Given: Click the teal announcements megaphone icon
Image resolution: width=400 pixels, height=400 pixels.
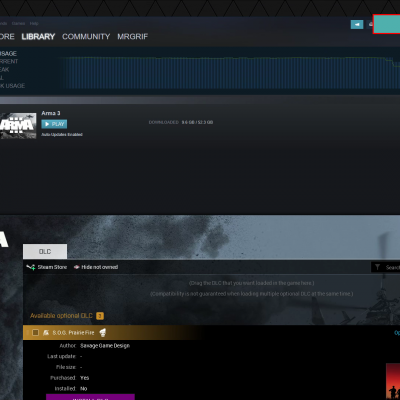Looking at the screenshot, I should (357, 24).
